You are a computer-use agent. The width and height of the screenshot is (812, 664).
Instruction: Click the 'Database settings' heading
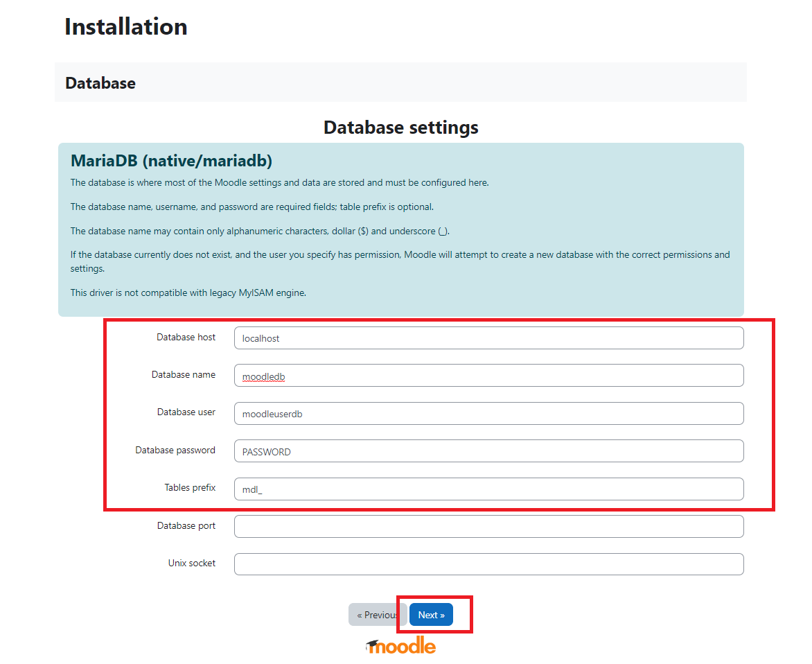[401, 128]
